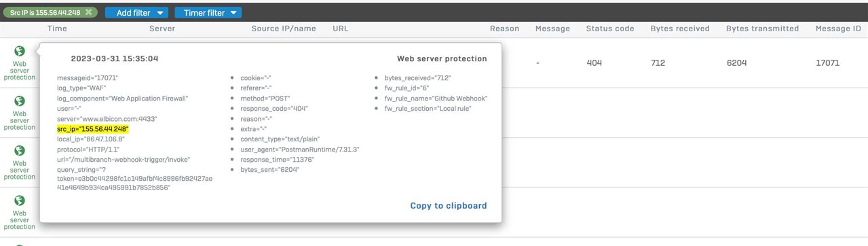Click third Web server protection globe icon
The height and width of the screenshot is (246, 868).
pyautogui.click(x=20, y=151)
